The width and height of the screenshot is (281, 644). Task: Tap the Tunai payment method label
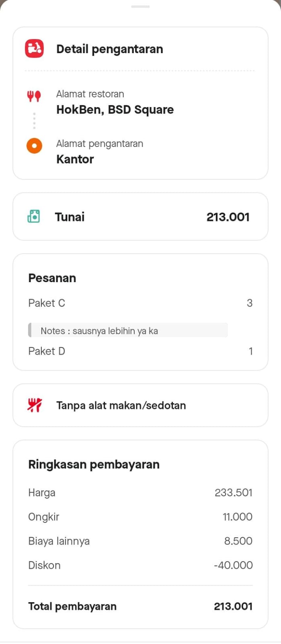pos(70,217)
